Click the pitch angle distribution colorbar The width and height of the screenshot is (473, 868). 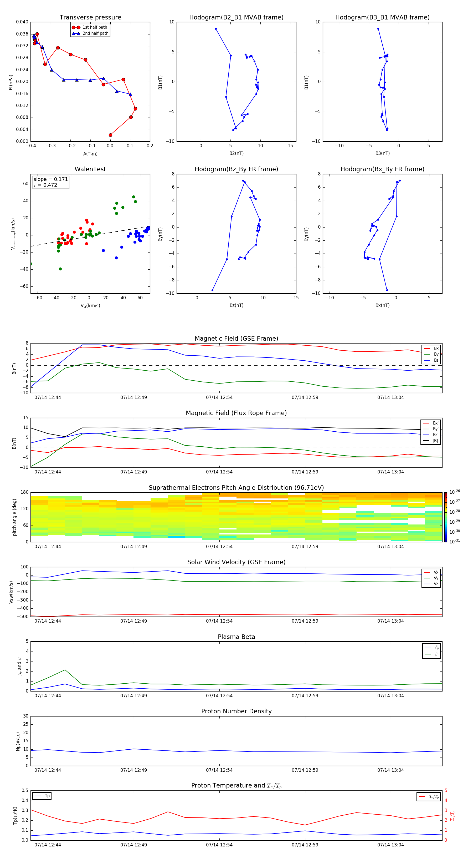point(446,517)
